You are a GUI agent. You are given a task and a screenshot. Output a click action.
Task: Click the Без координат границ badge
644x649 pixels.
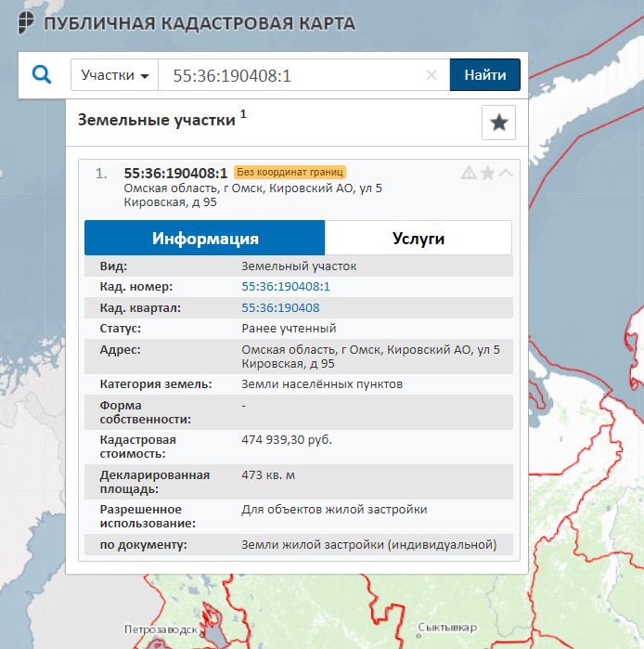click(x=290, y=172)
